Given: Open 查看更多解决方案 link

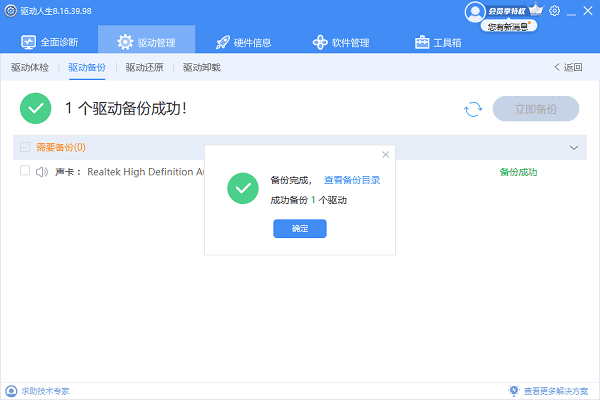Looking at the screenshot, I should pyautogui.click(x=556, y=391).
